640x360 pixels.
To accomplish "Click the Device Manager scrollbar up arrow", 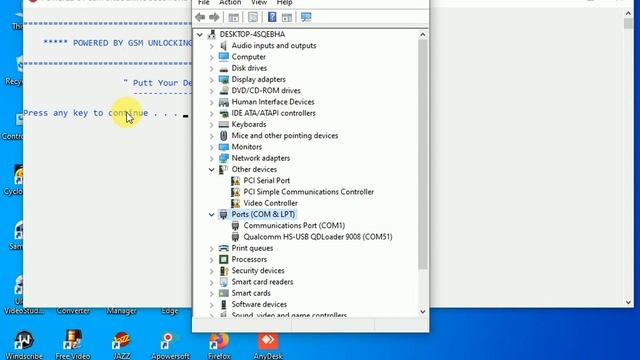I will click(423, 35).
